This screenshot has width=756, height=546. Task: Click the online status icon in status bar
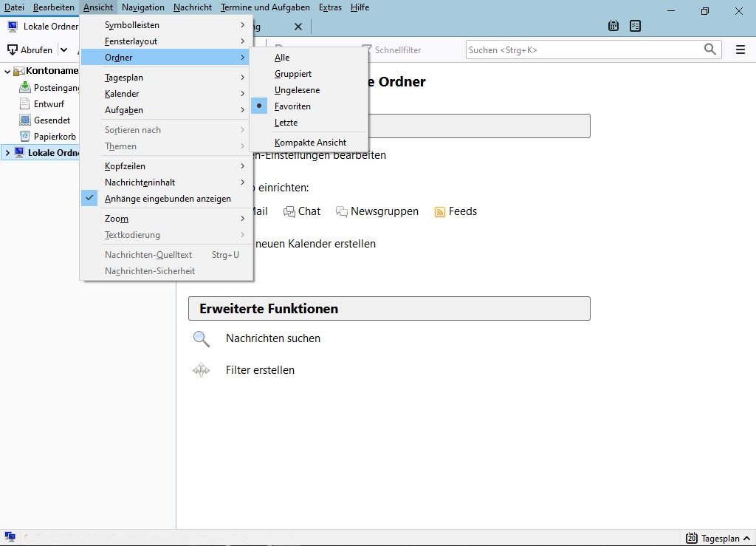click(x=10, y=538)
